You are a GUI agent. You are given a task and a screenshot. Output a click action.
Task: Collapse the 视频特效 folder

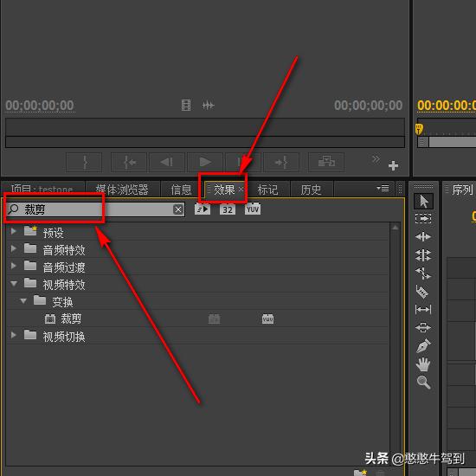click(x=14, y=284)
